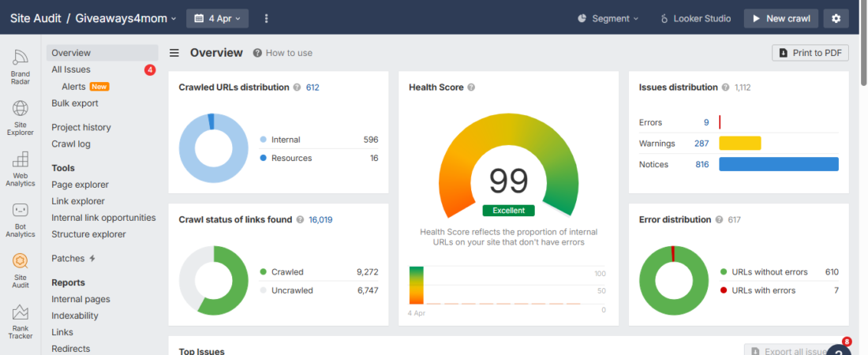Click the help icon next to Health Score
This screenshot has width=868, height=355.
(x=471, y=88)
